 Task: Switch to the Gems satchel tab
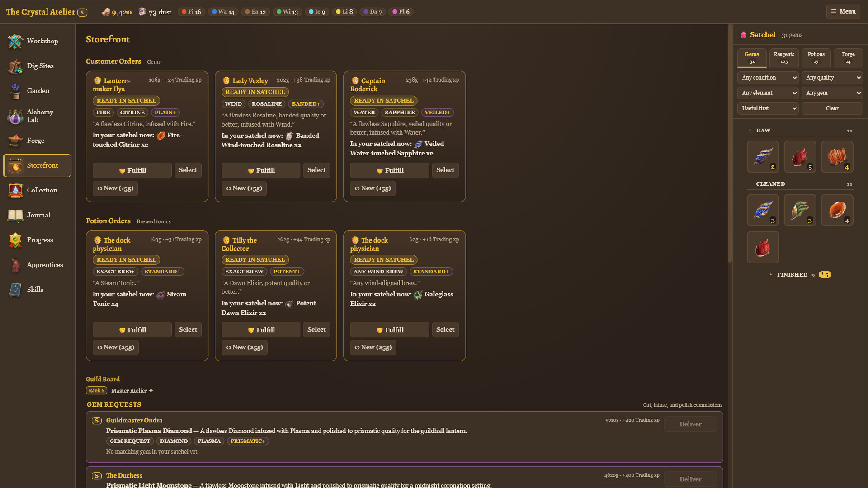[x=752, y=57]
